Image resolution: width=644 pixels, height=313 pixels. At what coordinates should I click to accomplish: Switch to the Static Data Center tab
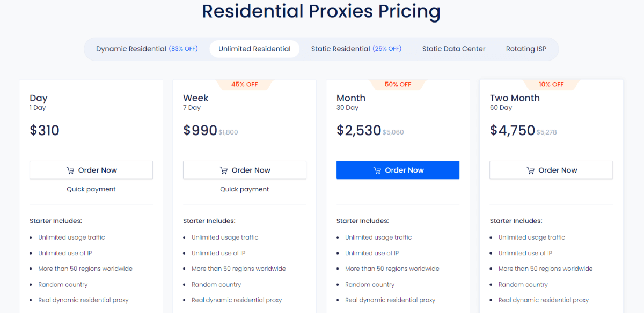tap(453, 48)
